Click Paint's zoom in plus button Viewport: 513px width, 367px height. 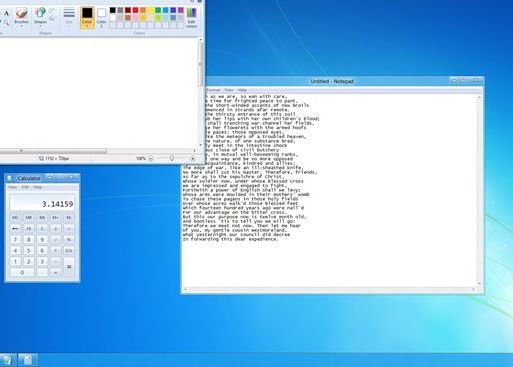coord(193,158)
